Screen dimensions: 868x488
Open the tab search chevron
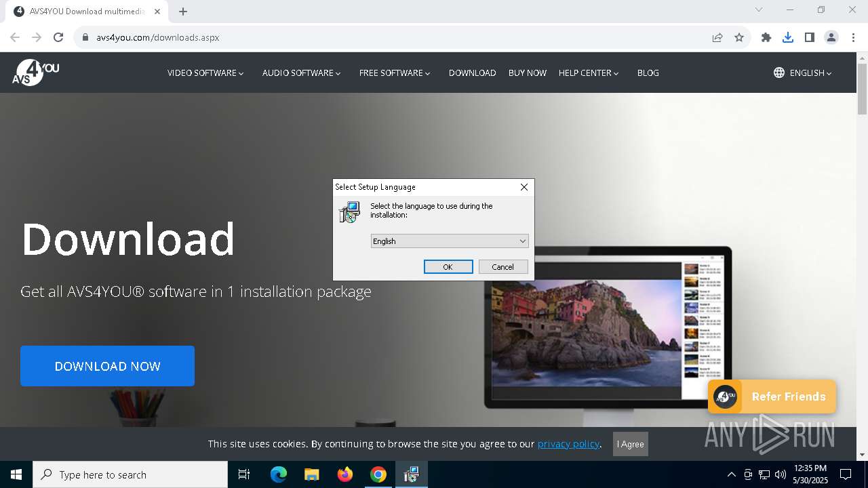(x=759, y=9)
